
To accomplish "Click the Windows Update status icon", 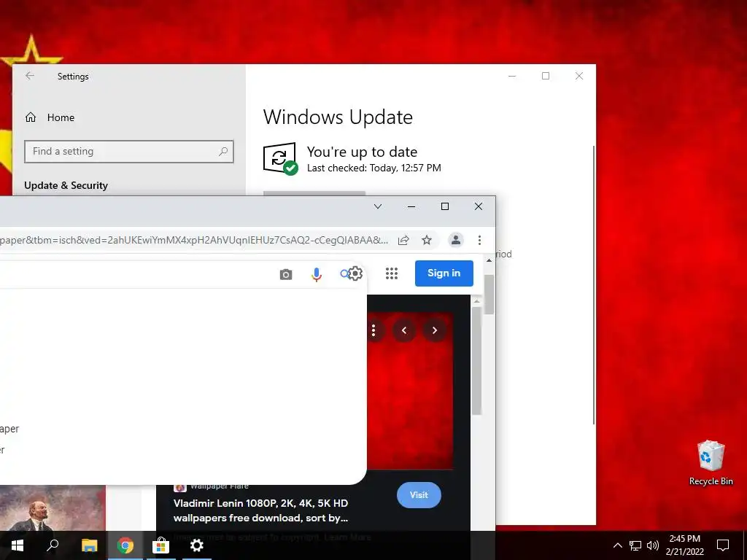I will coord(281,158).
